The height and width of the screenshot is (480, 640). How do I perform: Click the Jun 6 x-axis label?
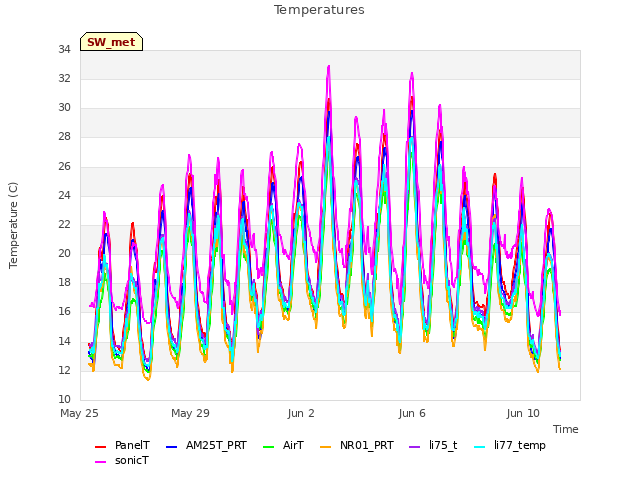click(412, 413)
